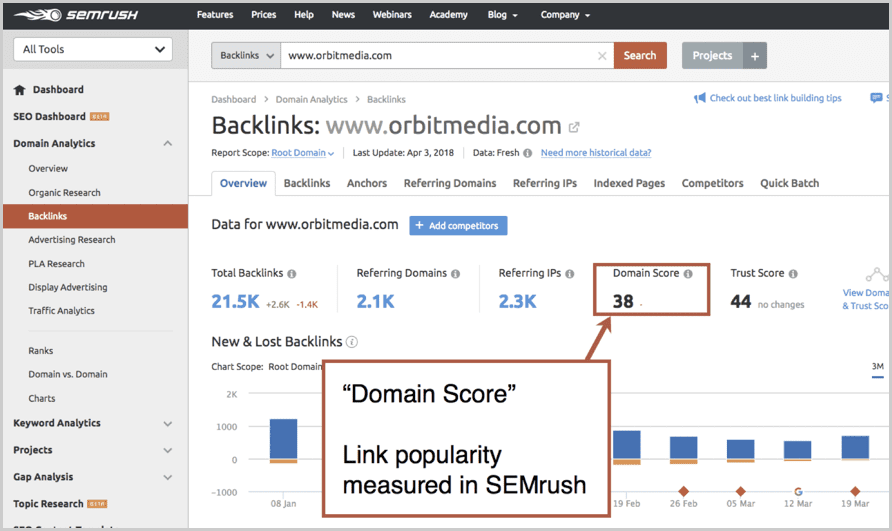Click the plus icon beside Projects

tap(755, 56)
